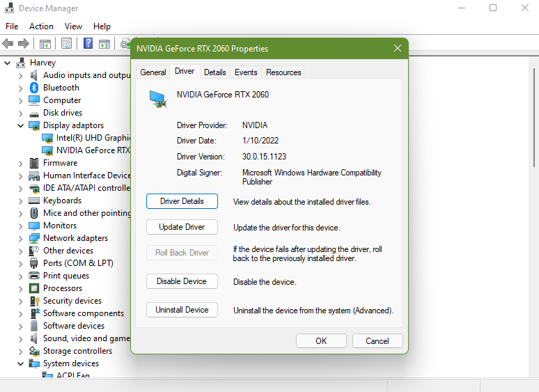Click the Software components icon
Screen dimensions: 539x392
[x=35, y=313]
